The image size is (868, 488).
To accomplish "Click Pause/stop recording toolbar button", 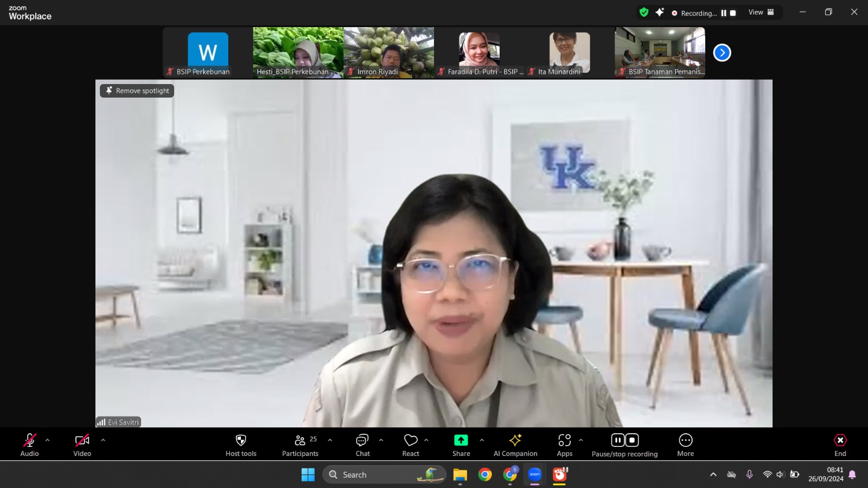I will [625, 445].
